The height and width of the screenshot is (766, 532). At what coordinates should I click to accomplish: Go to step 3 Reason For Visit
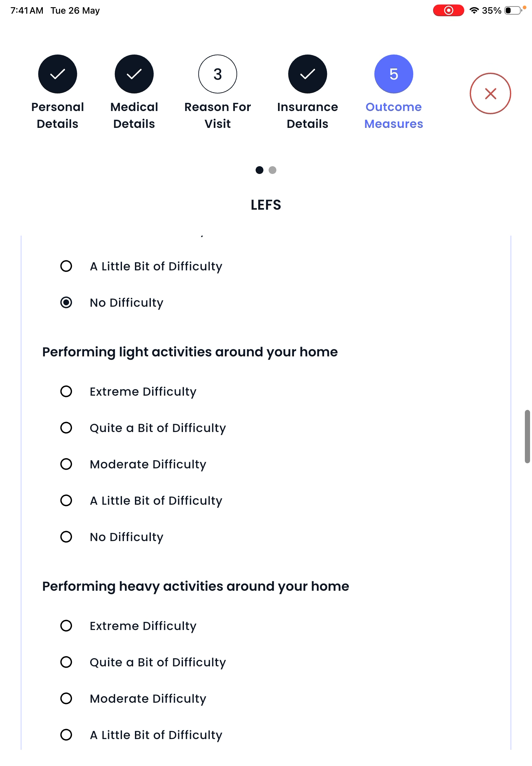218,74
